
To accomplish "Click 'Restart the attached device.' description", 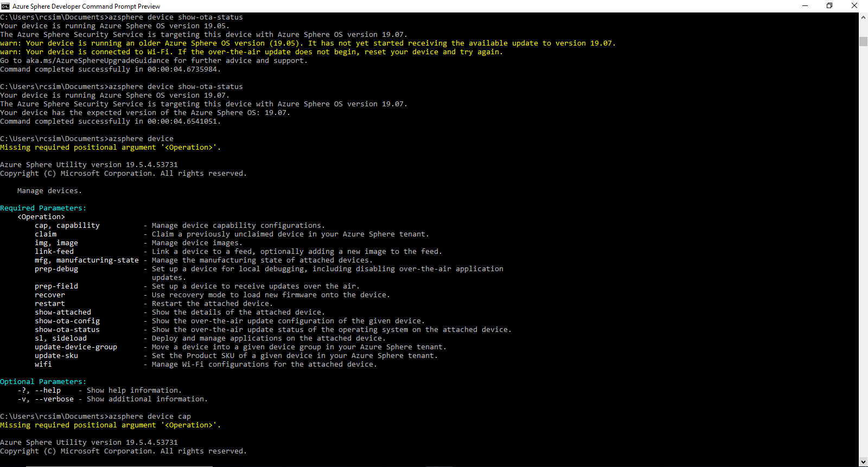I will (x=213, y=304).
